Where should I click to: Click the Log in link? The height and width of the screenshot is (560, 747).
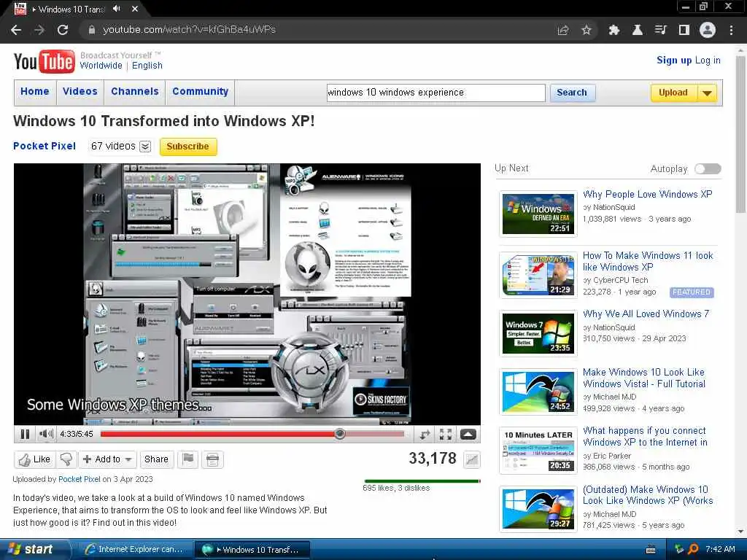[708, 61]
